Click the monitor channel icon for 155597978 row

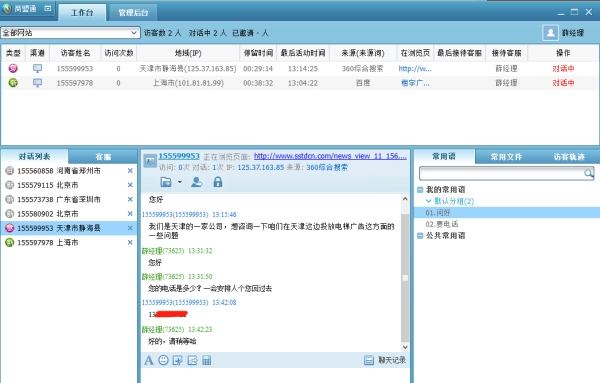[38, 83]
